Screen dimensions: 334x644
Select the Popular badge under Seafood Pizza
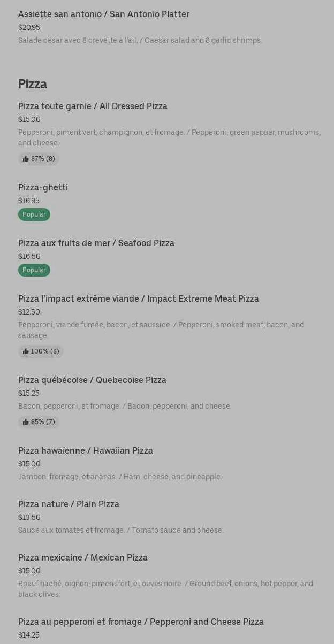[x=34, y=270]
